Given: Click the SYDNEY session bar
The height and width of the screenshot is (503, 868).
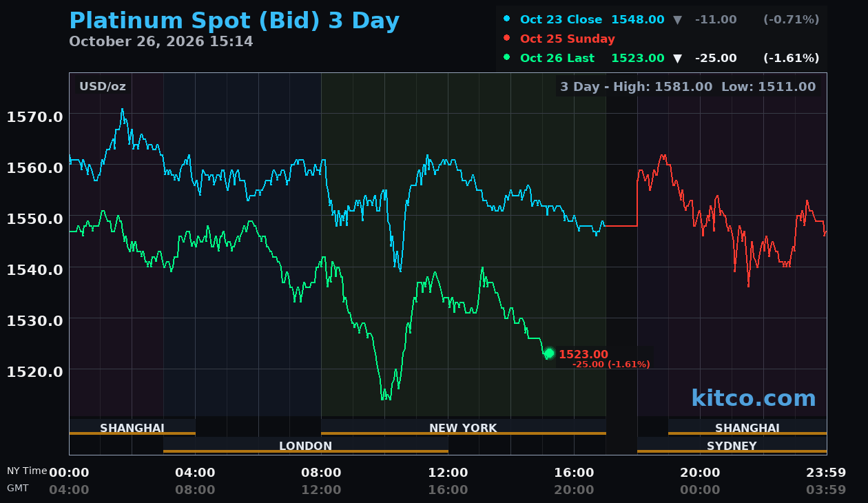Looking at the screenshot, I should coord(732,445).
